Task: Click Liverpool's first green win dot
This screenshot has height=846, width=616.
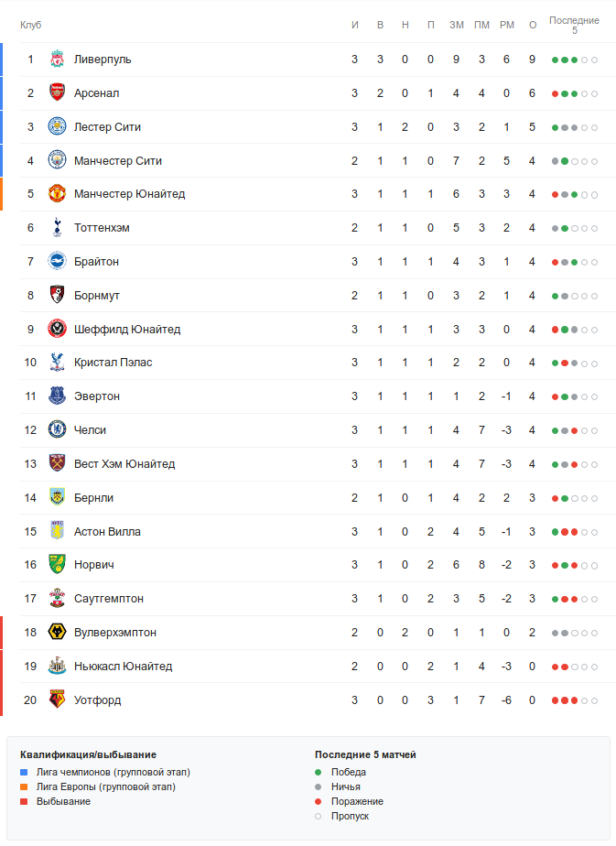Action: tap(555, 60)
